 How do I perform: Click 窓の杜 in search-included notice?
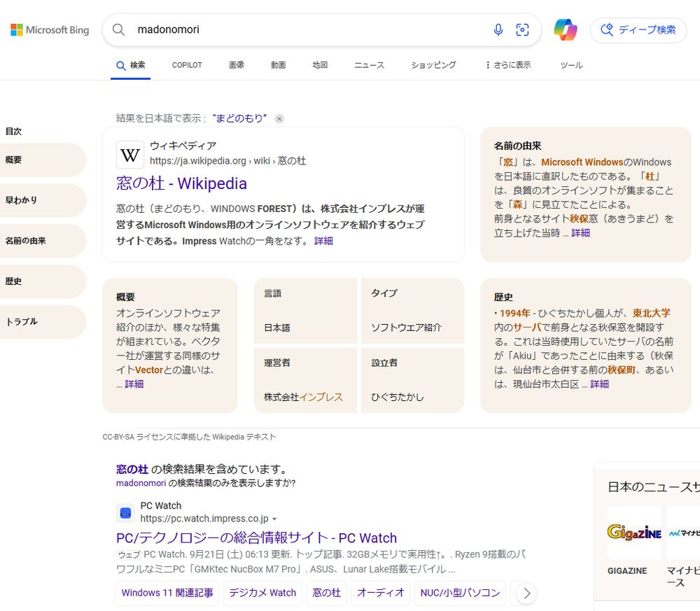132,469
